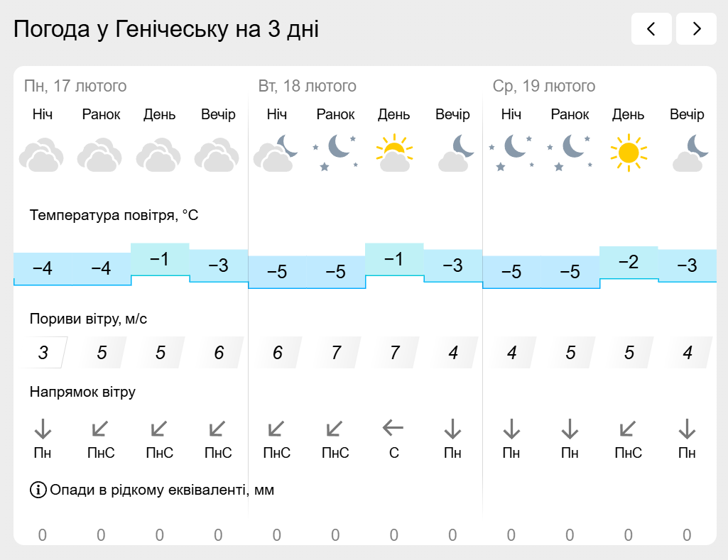Click the Погода у Генічеську на 3 дні heading
The height and width of the screenshot is (560, 728).
click(x=166, y=29)
